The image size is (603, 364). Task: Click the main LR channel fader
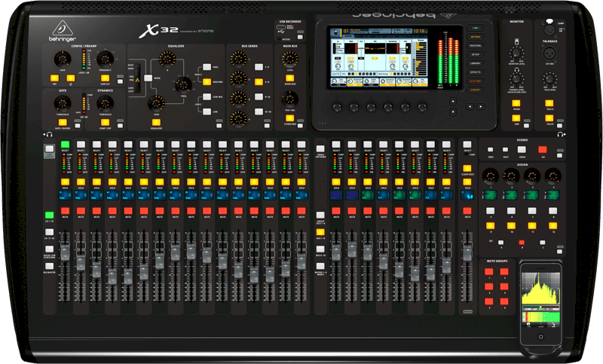(x=467, y=251)
